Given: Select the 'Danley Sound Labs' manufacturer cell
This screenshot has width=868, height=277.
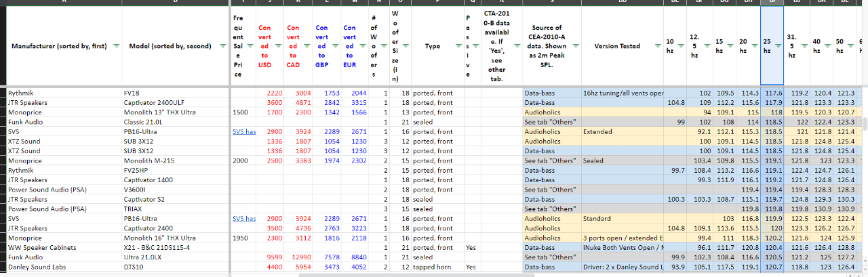Looking at the screenshot, I should (x=64, y=268).
